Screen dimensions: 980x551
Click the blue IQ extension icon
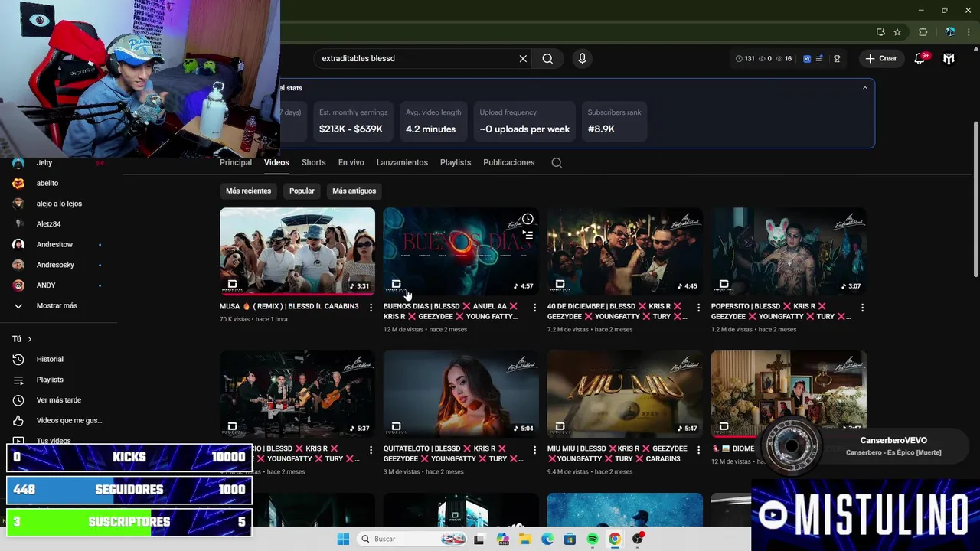(x=807, y=58)
